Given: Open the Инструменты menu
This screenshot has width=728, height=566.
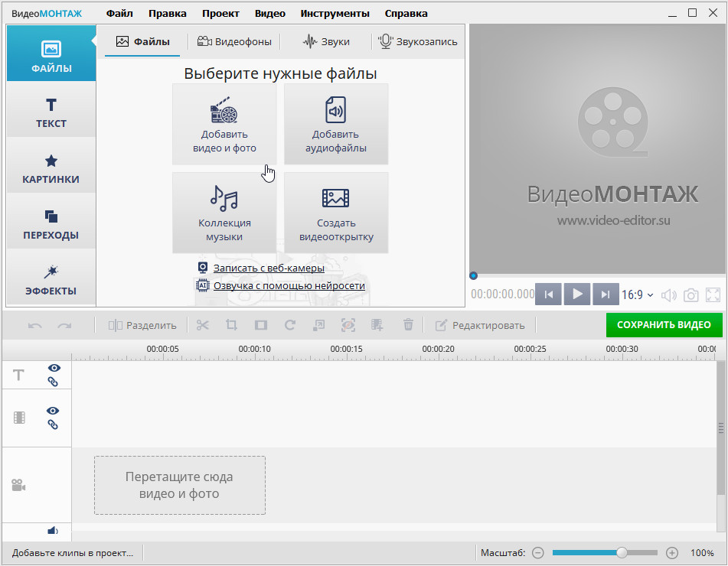Looking at the screenshot, I should pos(335,13).
